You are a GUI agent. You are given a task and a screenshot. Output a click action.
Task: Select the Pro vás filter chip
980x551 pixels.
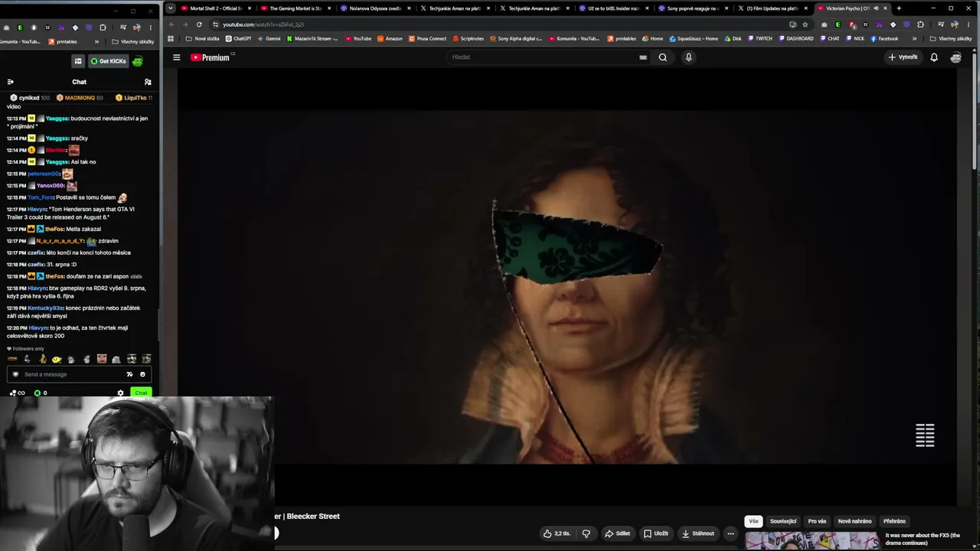(817, 521)
